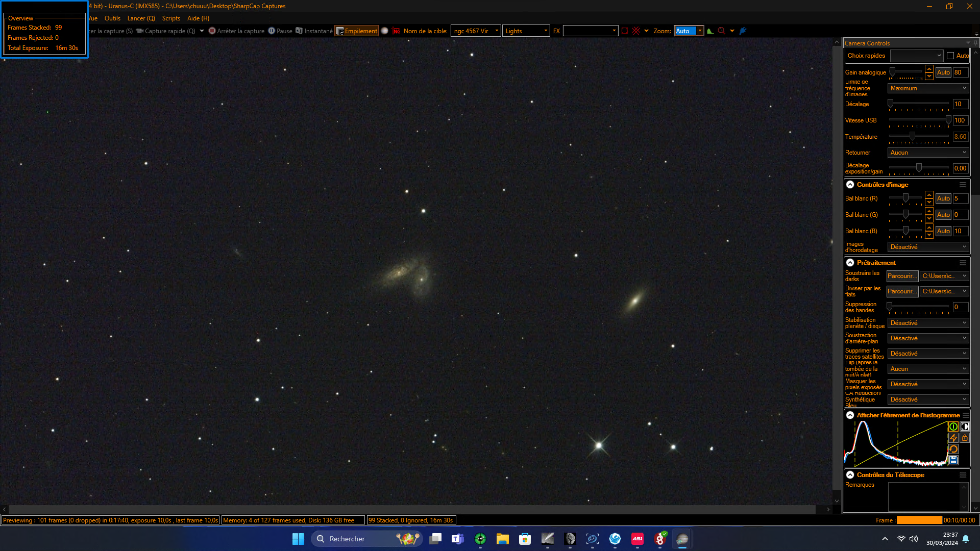Click the lightning bolt auto-stretch icon
Viewport: 980px width, 551px height.
tap(953, 438)
